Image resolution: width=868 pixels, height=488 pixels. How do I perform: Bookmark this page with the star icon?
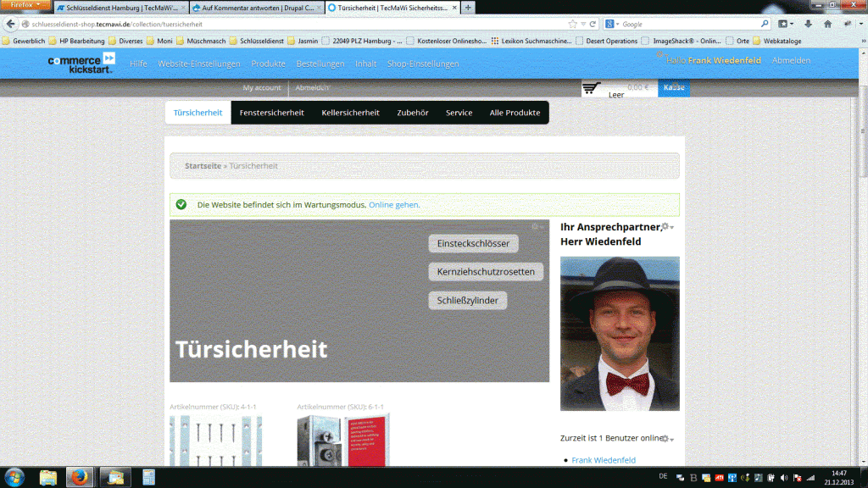pyautogui.click(x=573, y=25)
